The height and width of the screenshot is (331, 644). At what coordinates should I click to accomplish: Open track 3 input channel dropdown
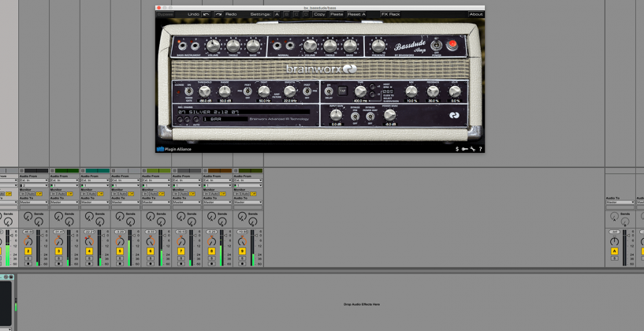point(64,185)
